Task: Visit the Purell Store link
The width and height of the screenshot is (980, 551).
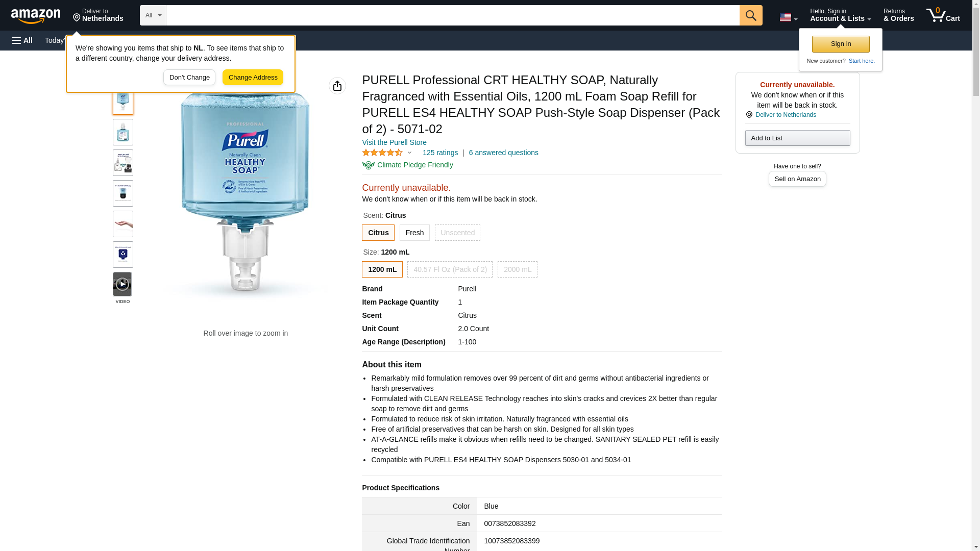Action: pyautogui.click(x=394, y=142)
